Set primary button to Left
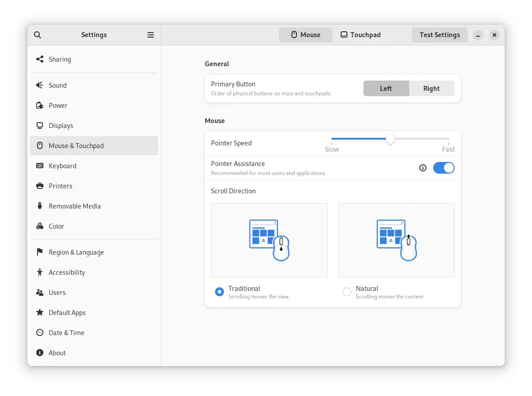The width and height of the screenshot is (532, 396). pos(386,89)
